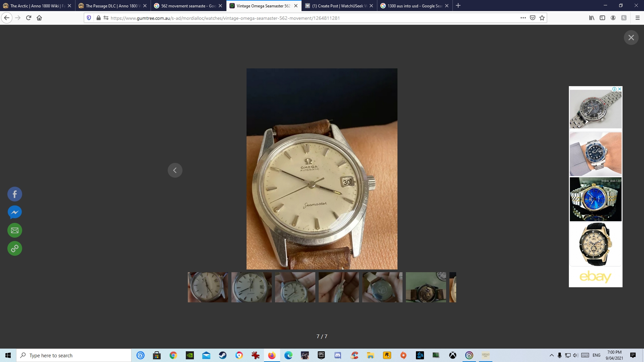Bookmark this page with star icon

542,18
